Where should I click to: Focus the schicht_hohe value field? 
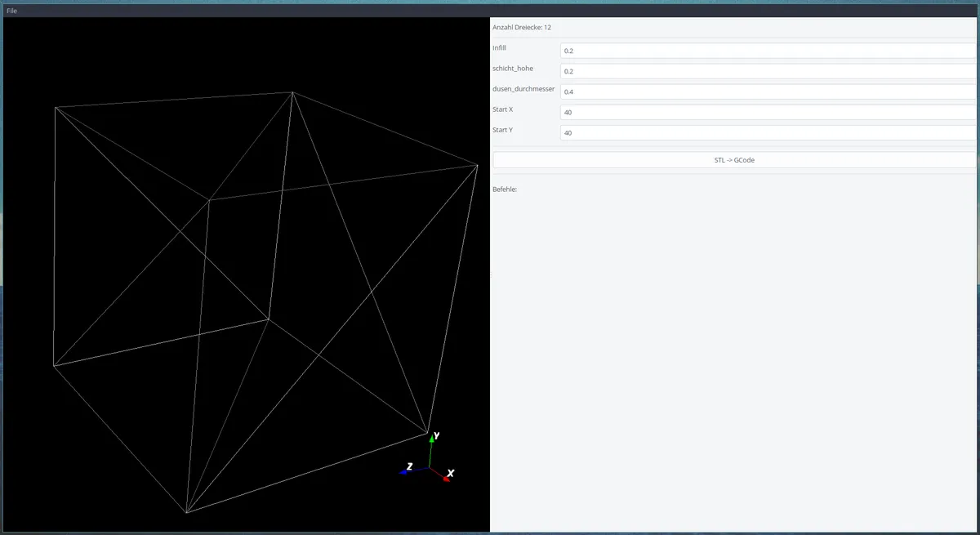coord(768,71)
